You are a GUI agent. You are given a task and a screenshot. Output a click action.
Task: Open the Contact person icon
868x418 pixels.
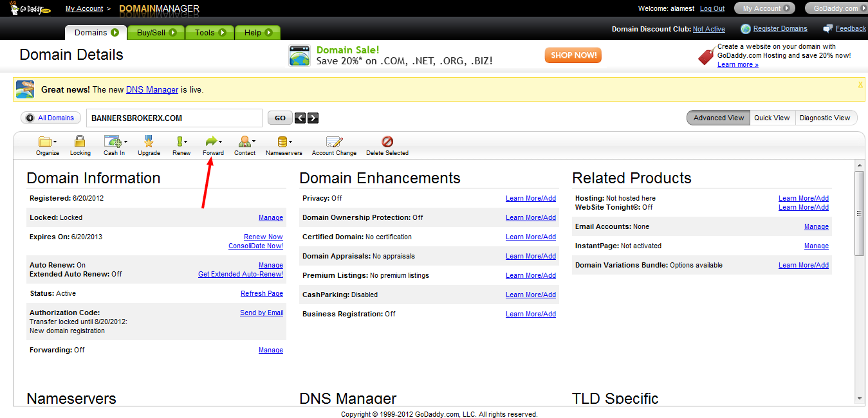click(244, 141)
